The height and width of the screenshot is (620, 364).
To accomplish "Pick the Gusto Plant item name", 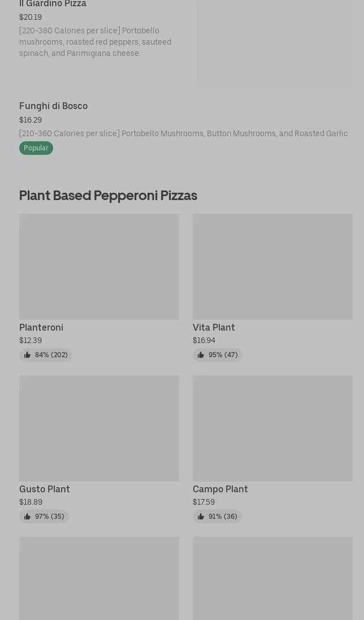I will (45, 489).
